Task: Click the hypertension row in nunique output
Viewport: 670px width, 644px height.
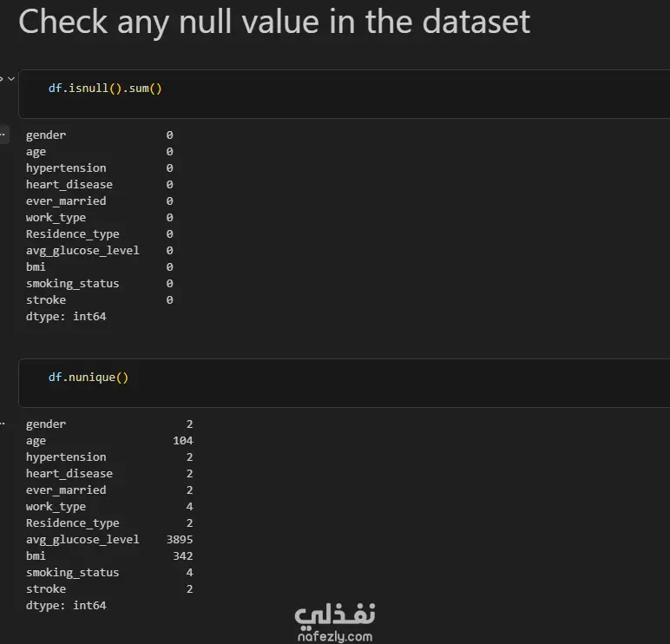Action: click(x=109, y=457)
